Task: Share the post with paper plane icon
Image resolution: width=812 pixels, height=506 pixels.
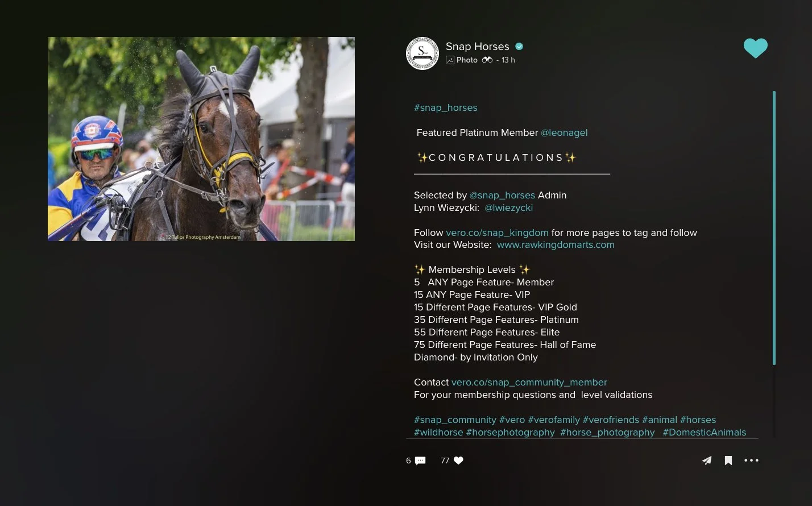Action: [707, 461]
